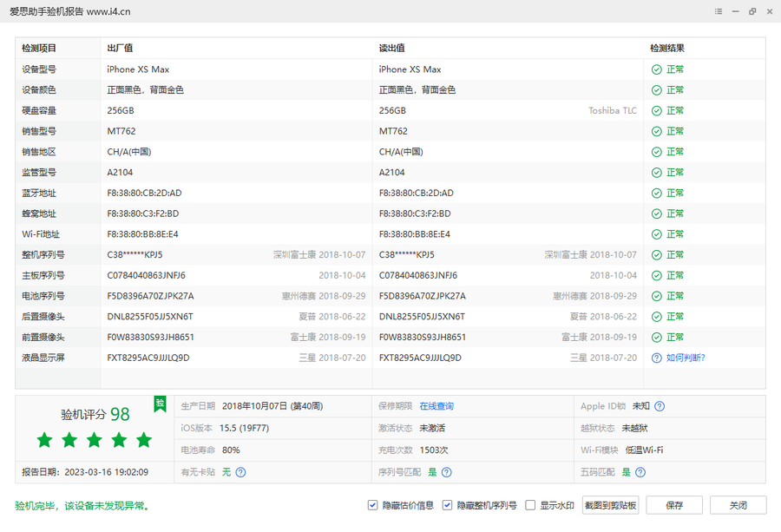Click the green check icon in 监管型号 row
781x532 pixels.
point(657,173)
